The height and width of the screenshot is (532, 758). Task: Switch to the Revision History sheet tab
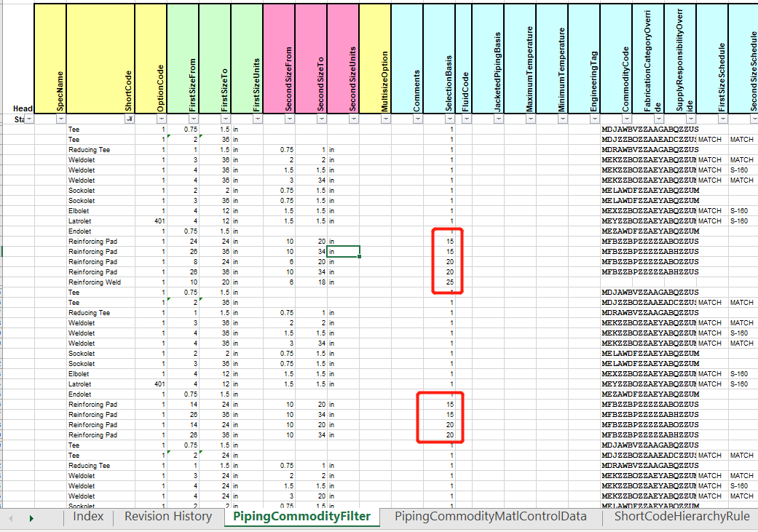pyautogui.click(x=168, y=517)
